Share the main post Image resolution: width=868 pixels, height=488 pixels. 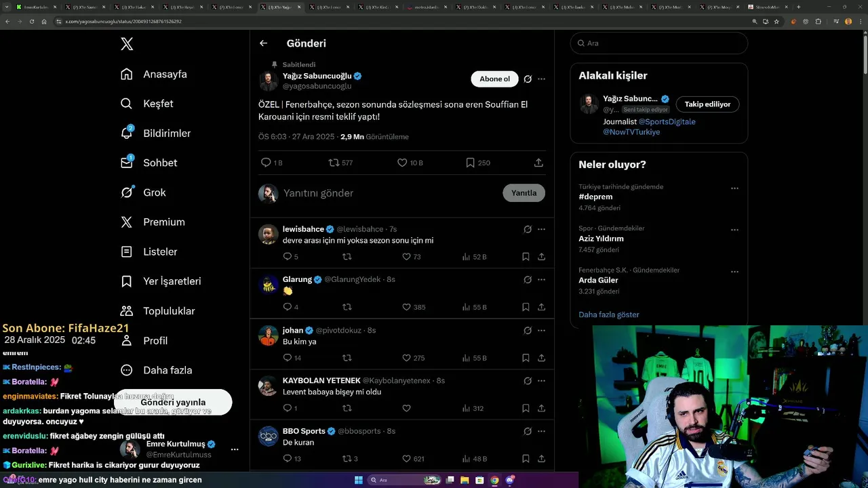click(538, 163)
